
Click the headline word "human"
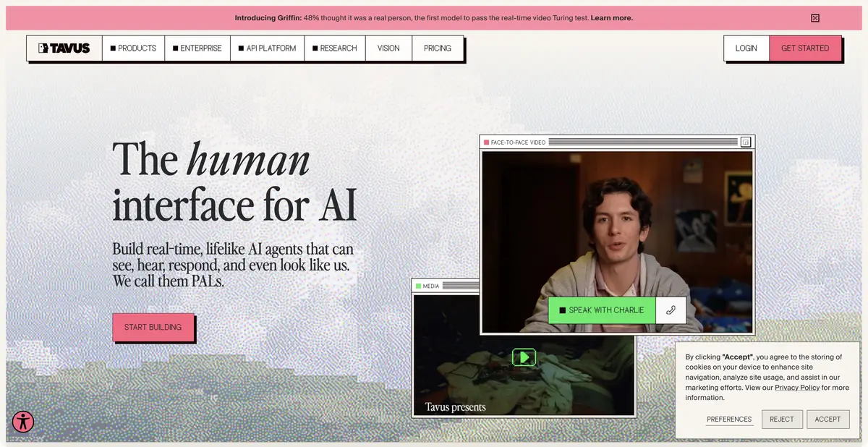click(x=248, y=159)
